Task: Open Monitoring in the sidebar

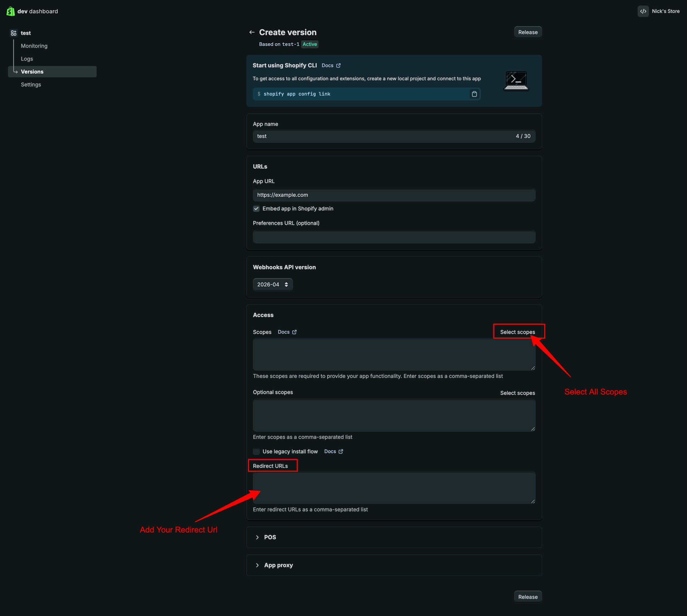Action: (x=34, y=46)
